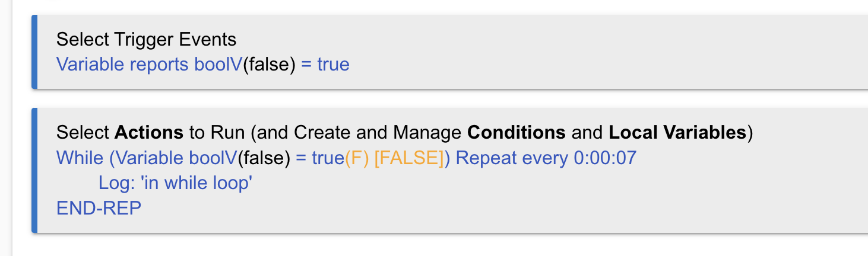Click the orange (F) indicator
The image size is (868, 256).
(x=357, y=158)
